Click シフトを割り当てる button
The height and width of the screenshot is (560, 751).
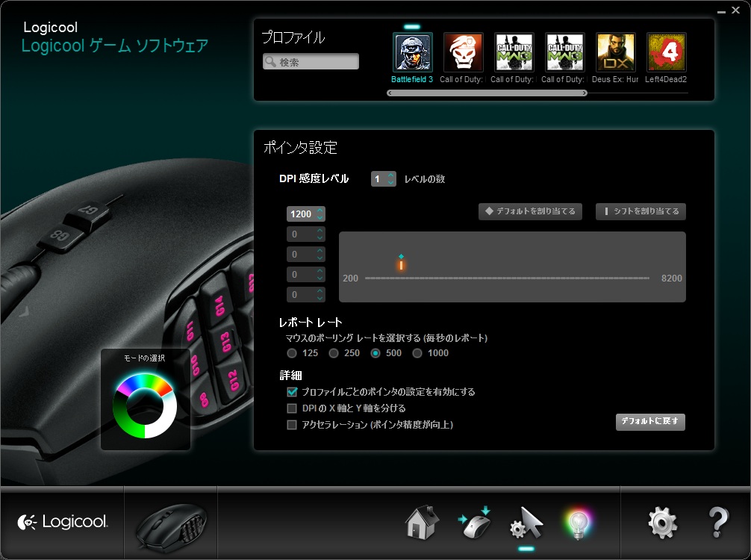click(641, 211)
